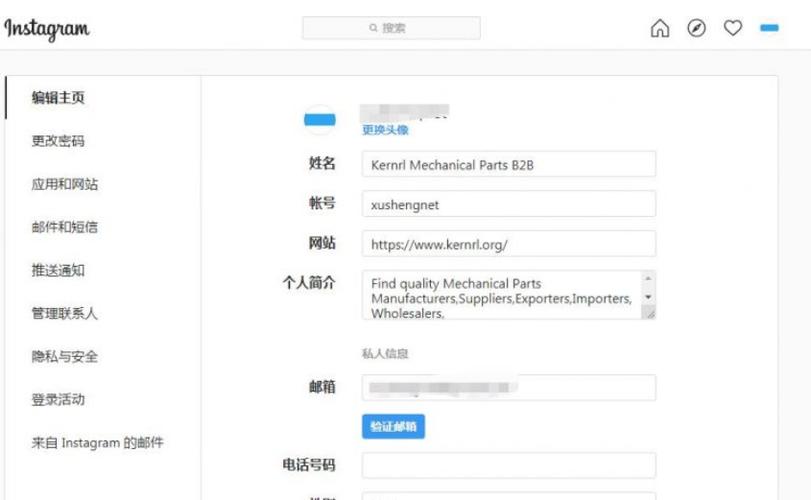811x500 pixels.
Task: Click the bio scrollbar up arrow
Action: pyautogui.click(x=648, y=278)
